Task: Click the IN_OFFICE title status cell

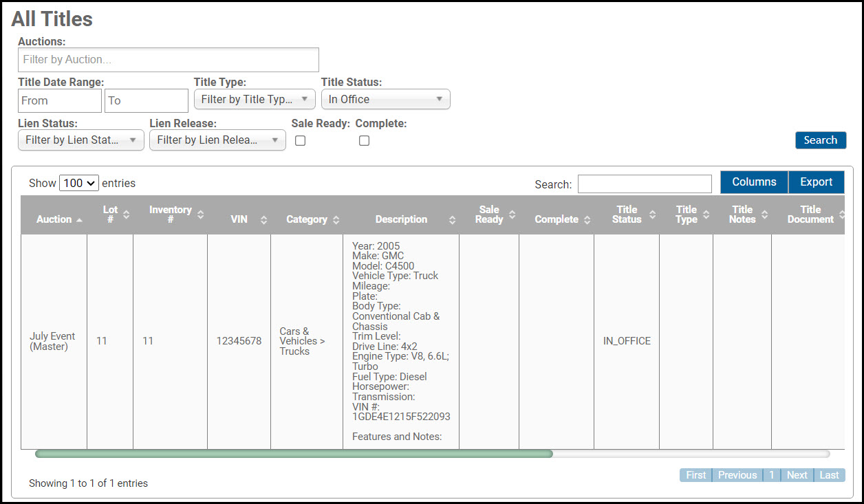Action: point(627,341)
